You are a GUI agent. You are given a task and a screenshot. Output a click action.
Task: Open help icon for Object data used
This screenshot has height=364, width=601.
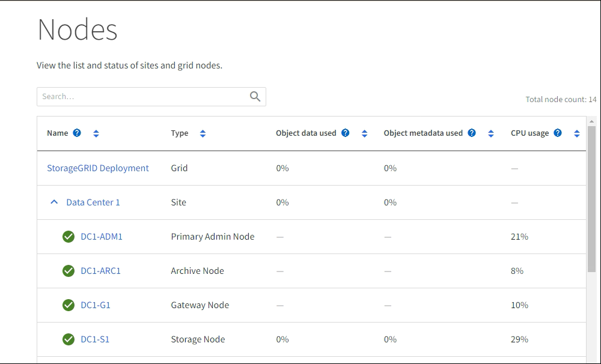pos(346,133)
